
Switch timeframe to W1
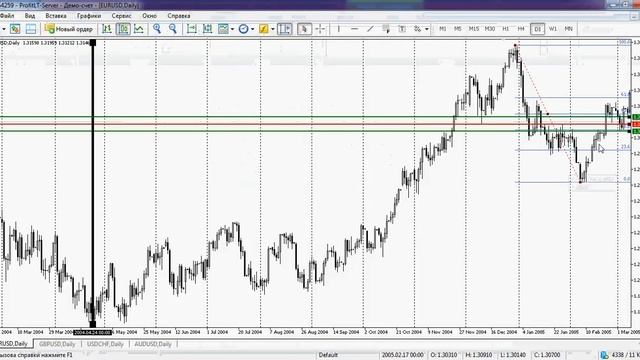553,29
